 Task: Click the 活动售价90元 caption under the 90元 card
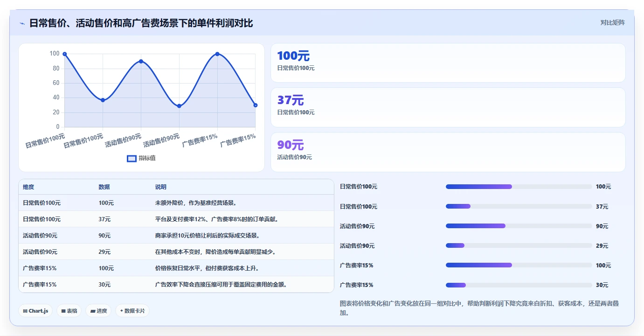pos(295,157)
